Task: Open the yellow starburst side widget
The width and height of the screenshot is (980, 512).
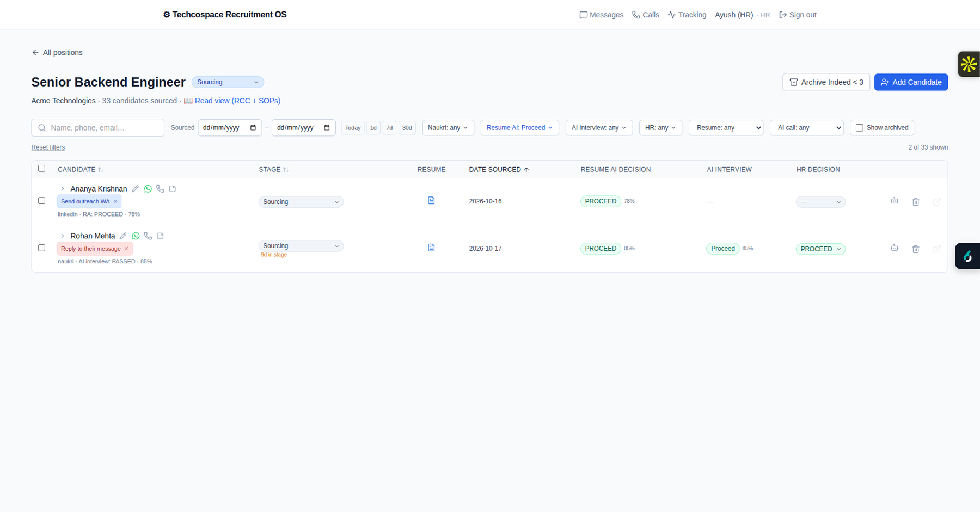Action: pos(969,64)
